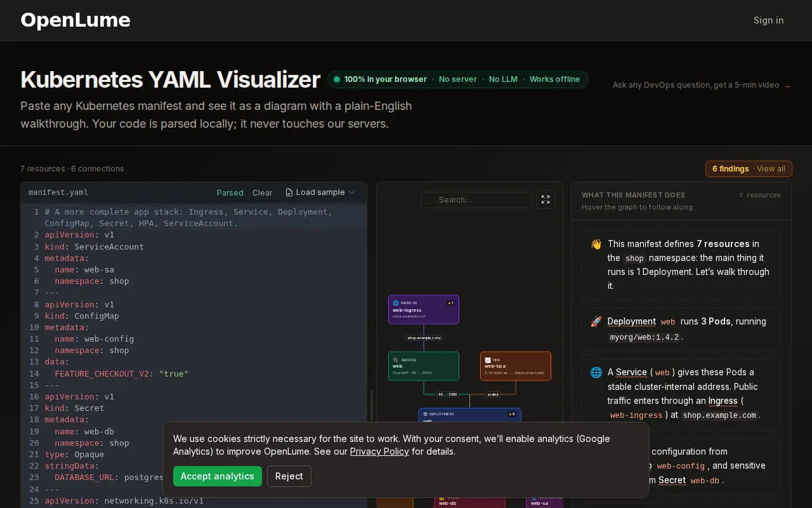
Task: Click the 'shop' namespace code tag
Action: point(634,258)
